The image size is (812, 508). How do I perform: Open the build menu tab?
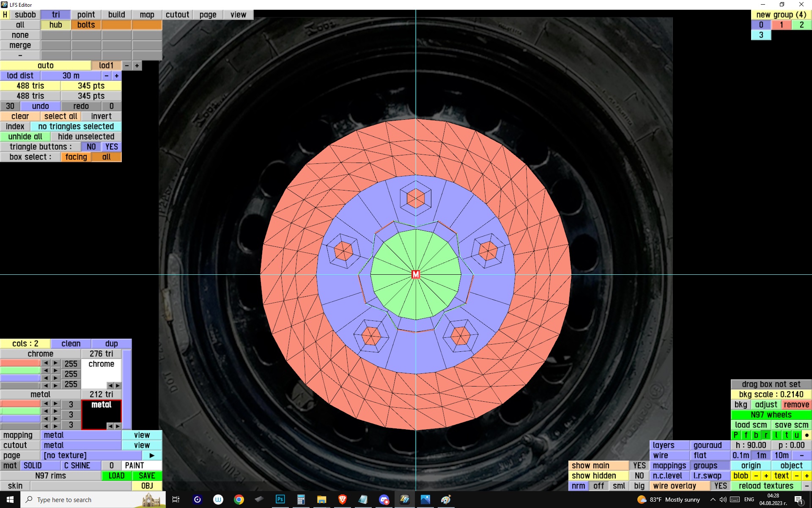pos(116,14)
